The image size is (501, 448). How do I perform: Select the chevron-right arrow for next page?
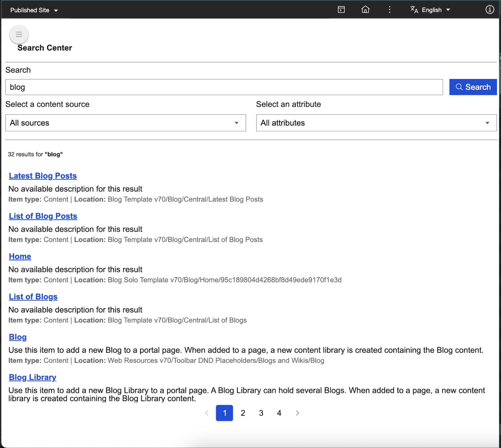tap(298, 413)
